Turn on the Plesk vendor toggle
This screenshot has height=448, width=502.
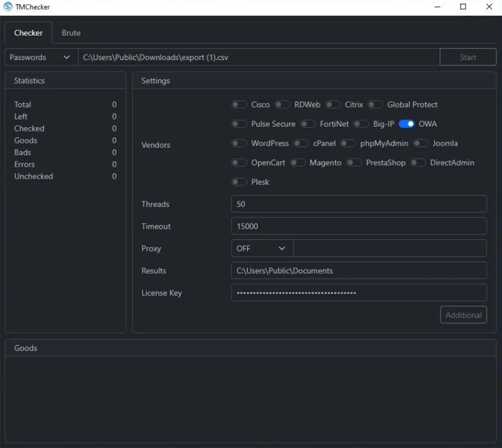point(239,181)
